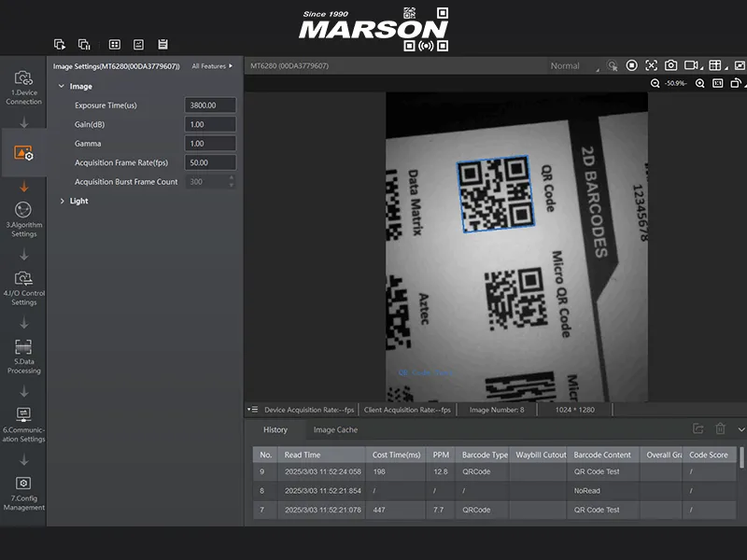Click the export history icon
This screenshot has width=747, height=560.
point(698,428)
